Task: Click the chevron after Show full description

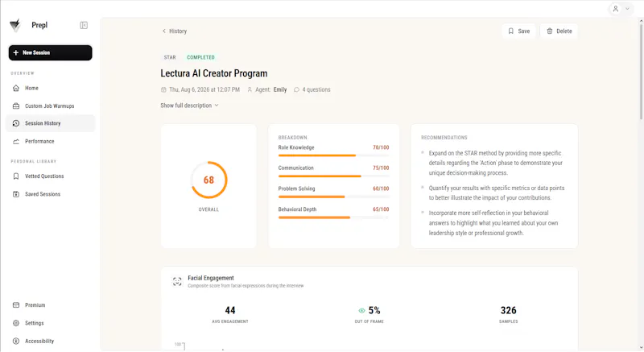Action: 217,106
